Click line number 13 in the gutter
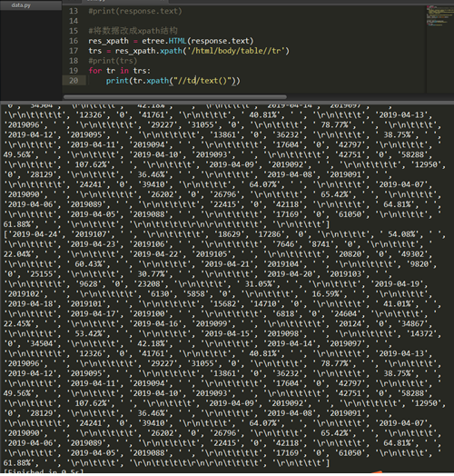The width and height of the screenshot is (454, 476). pos(74,11)
